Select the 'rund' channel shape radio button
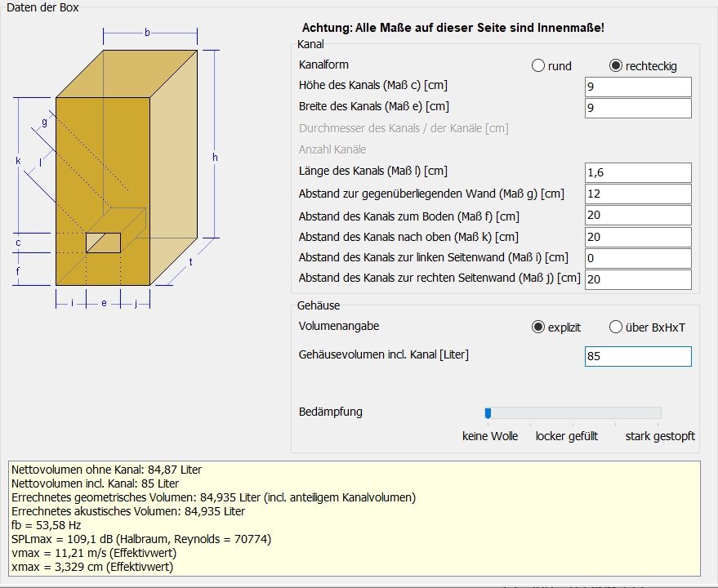Screen dimensions: 718x588 coord(538,66)
